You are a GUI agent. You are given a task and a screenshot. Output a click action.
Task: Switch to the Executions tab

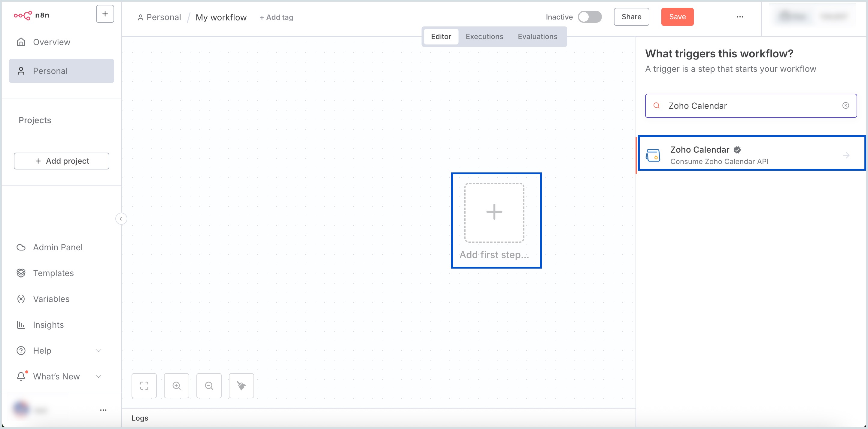tap(484, 36)
